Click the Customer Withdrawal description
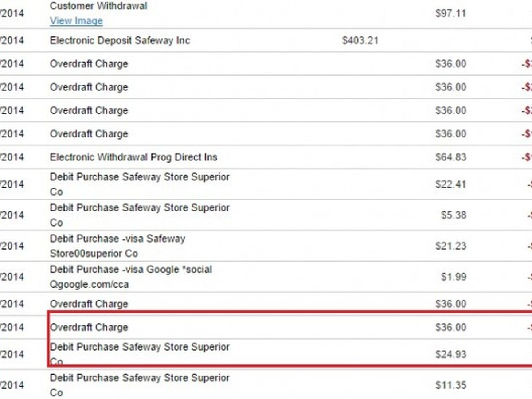532x399 pixels. pyautogui.click(x=98, y=6)
